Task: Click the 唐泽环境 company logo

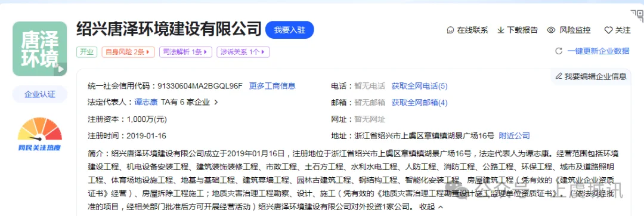Action: [x=39, y=48]
